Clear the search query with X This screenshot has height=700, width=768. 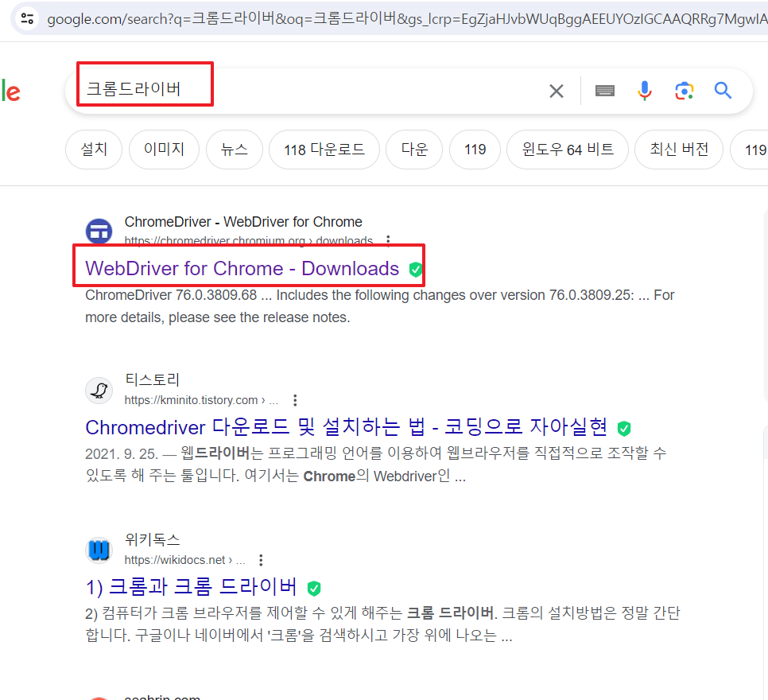pyautogui.click(x=557, y=91)
